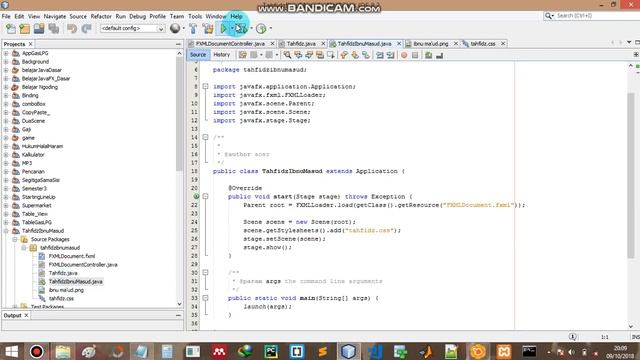
Task: Click the Projects panel scroll down arrow
Action: click(180, 304)
